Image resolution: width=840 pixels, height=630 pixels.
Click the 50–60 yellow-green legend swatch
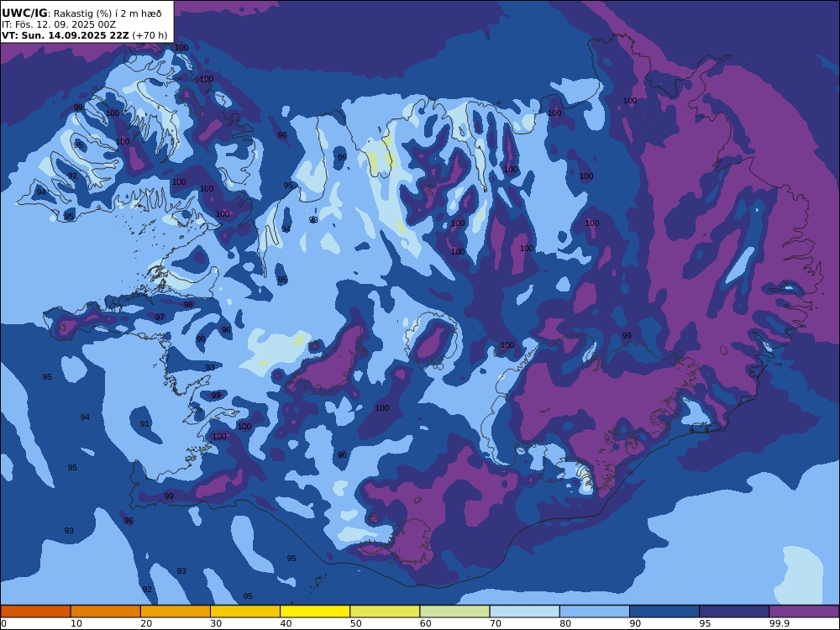(x=385, y=612)
